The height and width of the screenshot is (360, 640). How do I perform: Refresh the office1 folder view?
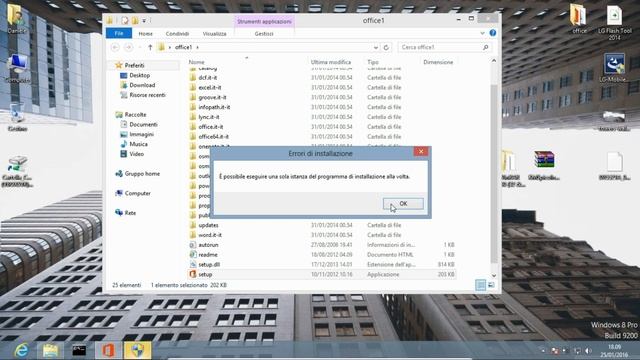(x=386, y=47)
